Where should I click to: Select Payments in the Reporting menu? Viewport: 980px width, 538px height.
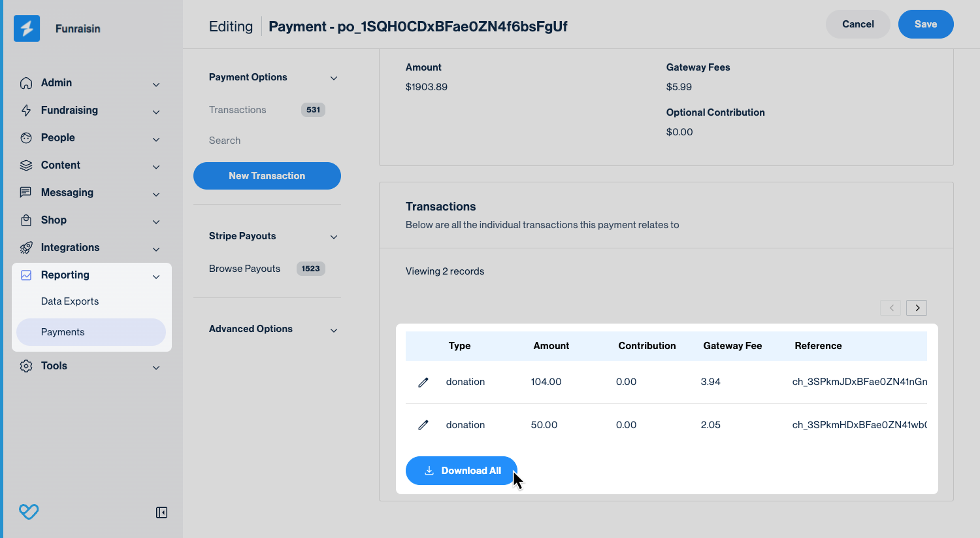tap(63, 332)
